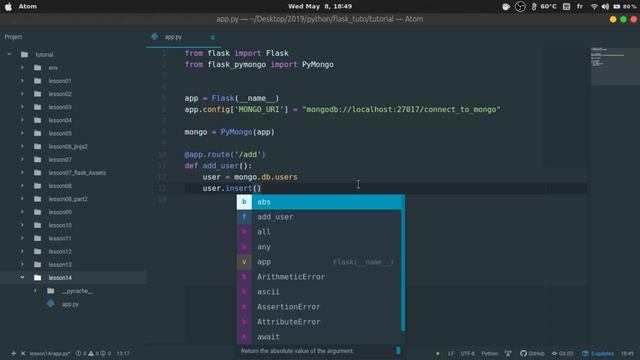
Task: Click the builtin badge beside abs suggestion
Action: [244, 202]
